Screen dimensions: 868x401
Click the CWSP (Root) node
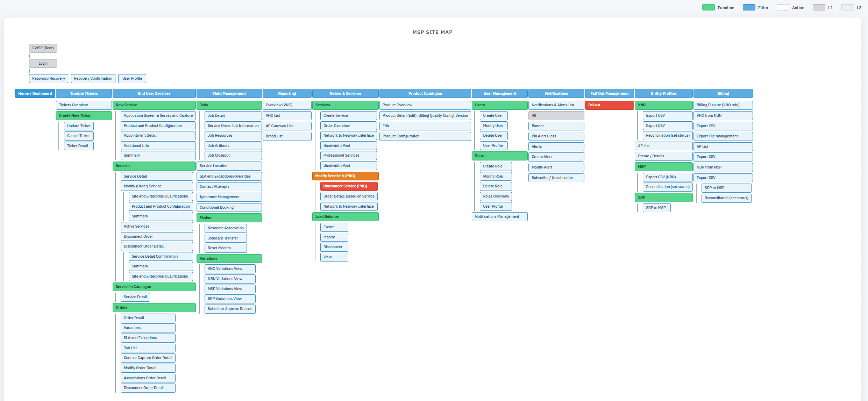(43, 48)
